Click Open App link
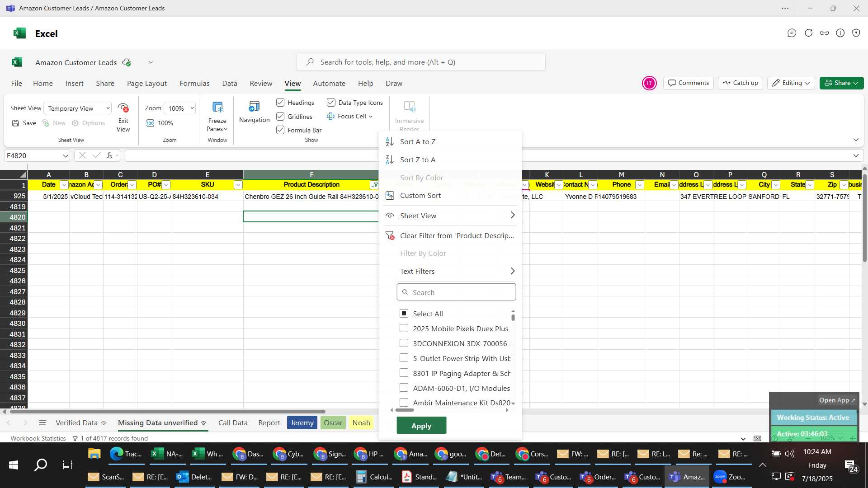The width and height of the screenshot is (868, 488). pos(837,400)
